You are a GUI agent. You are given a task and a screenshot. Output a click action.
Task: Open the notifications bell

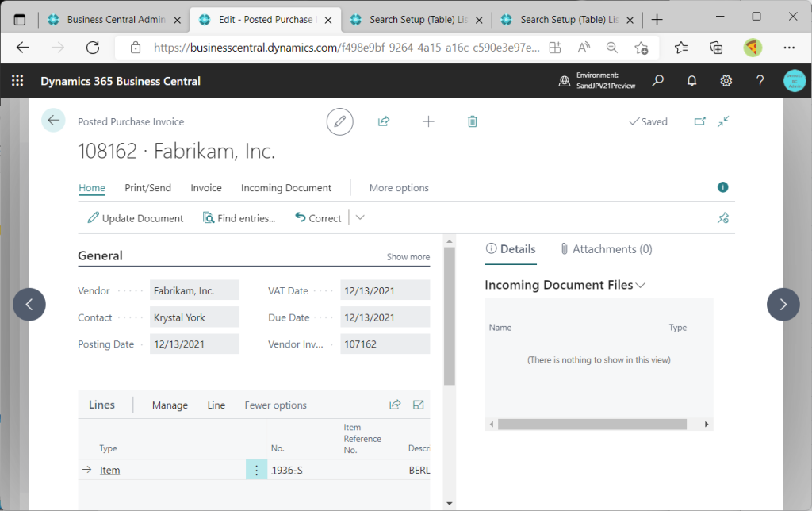(x=691, y=81)
